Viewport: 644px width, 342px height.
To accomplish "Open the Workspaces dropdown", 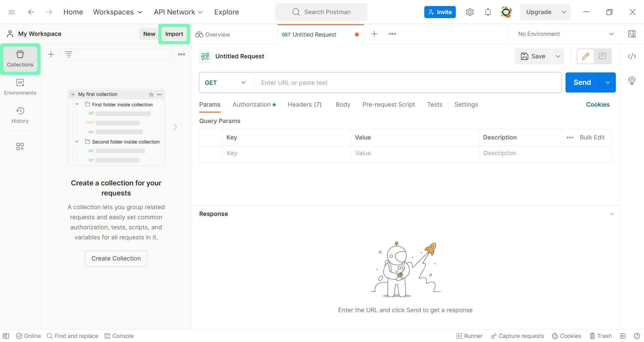I will point(118,12).
